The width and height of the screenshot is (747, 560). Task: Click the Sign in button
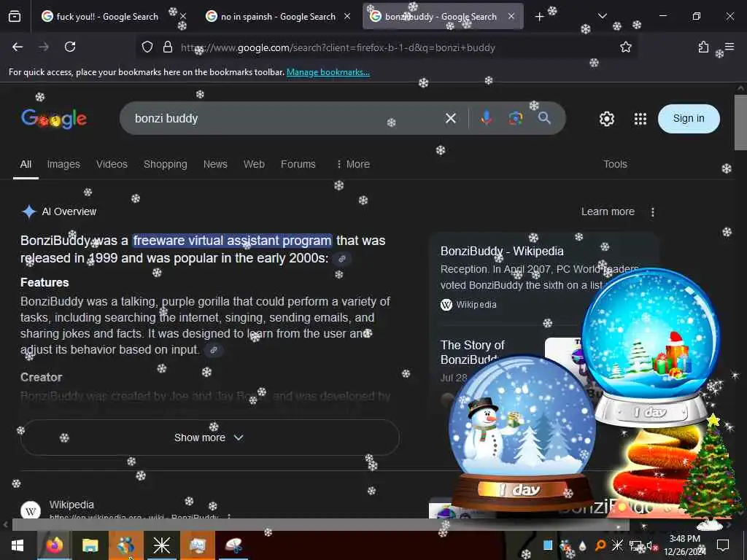point(689,119)
